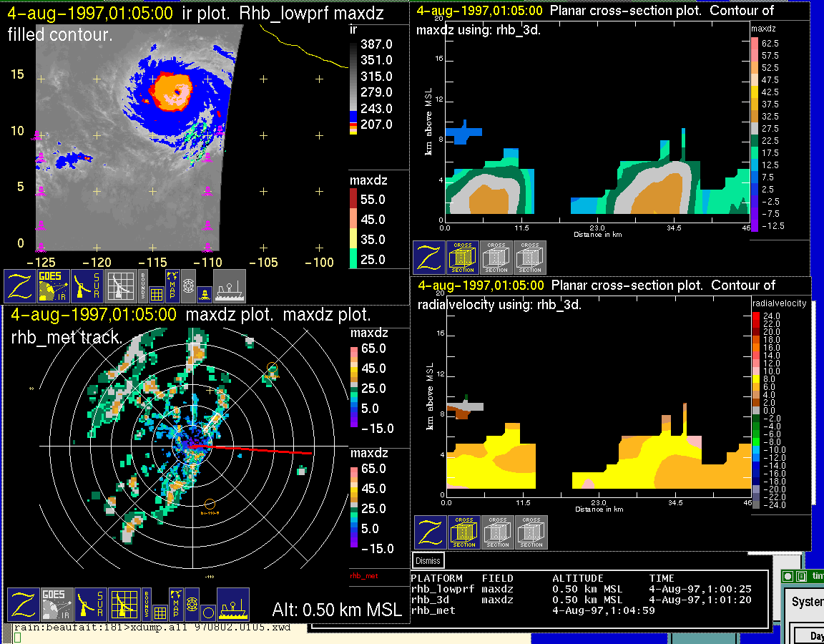Pick the 24.0 red swatch in the radialvelocity legend
824x644 pixels.
pyautogui.click(x=755, y=316)
